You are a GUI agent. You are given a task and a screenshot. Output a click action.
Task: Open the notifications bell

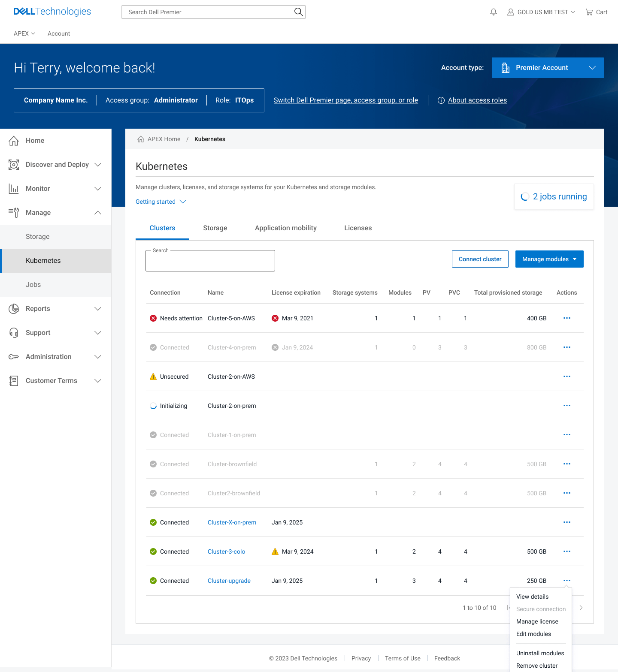click(x=494, y=12)
